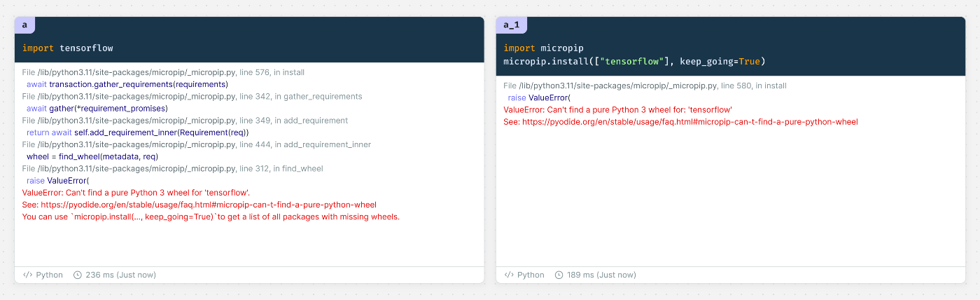
Task: Open the Python language label in cell a
Action: (x=50, y=275)
